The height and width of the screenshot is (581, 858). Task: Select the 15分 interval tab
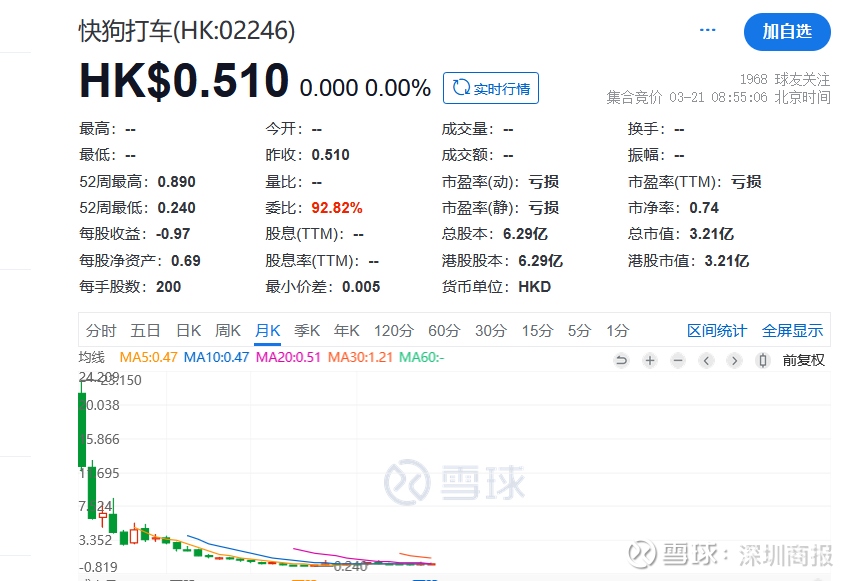coord(537,330)
